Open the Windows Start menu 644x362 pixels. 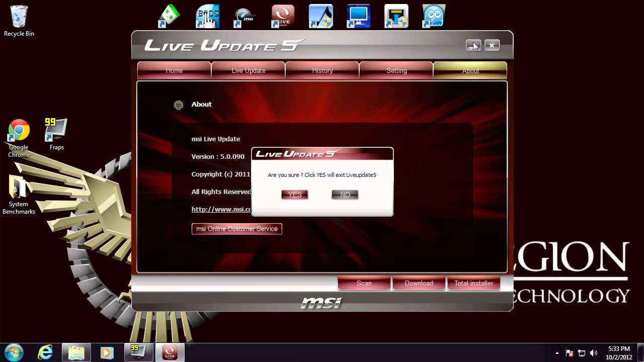click(14, 352)
